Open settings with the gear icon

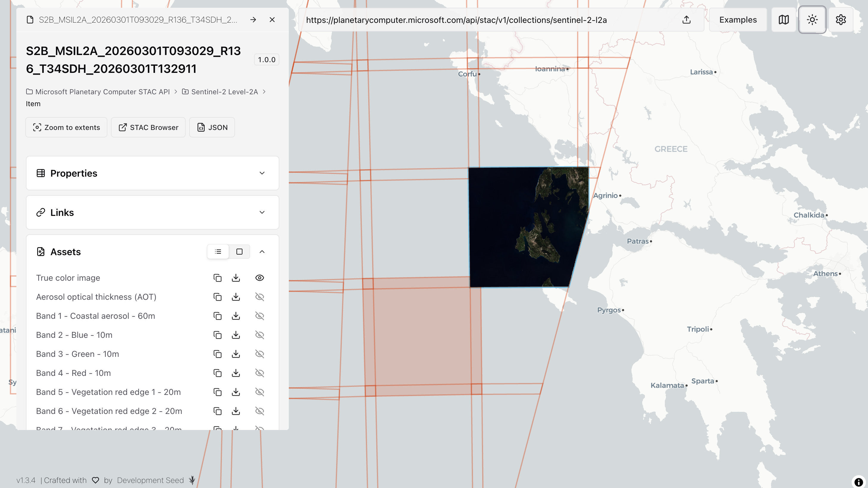841,20
